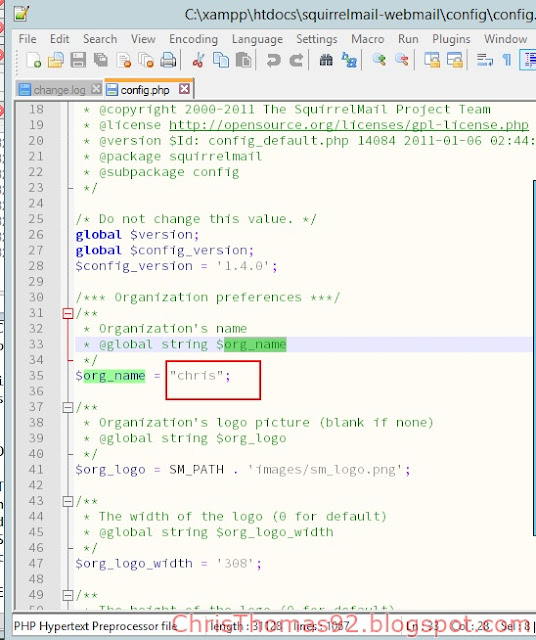Save the document with the Save floppy icon
This screenshot has width=536, height=640.
point(78,60)
